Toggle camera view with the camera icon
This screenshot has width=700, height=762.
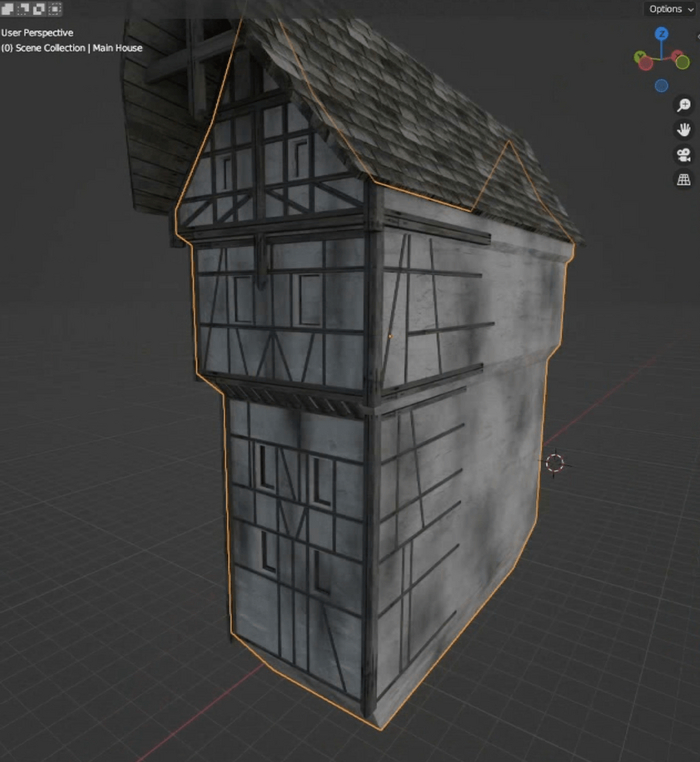(684, 155)
